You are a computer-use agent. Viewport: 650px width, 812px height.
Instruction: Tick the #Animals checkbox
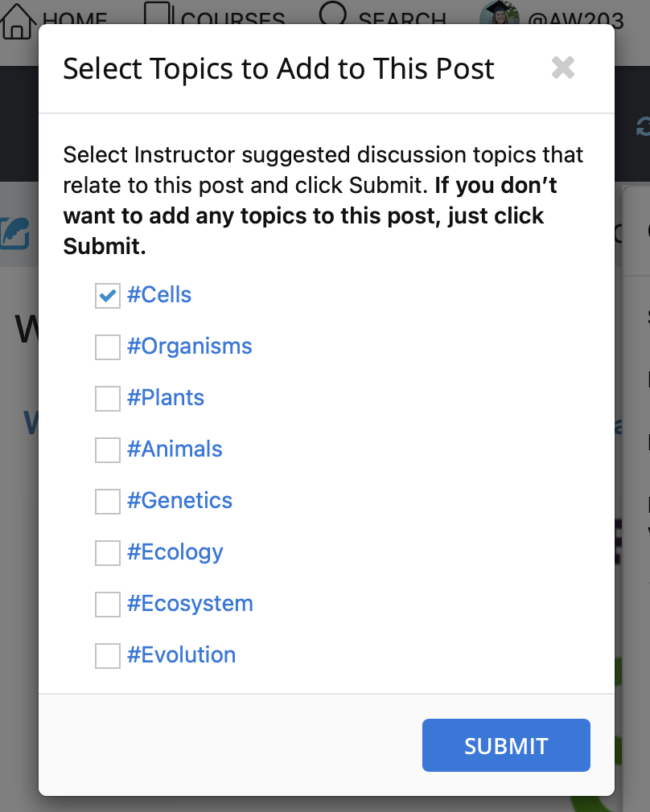(x=108, y=450)
